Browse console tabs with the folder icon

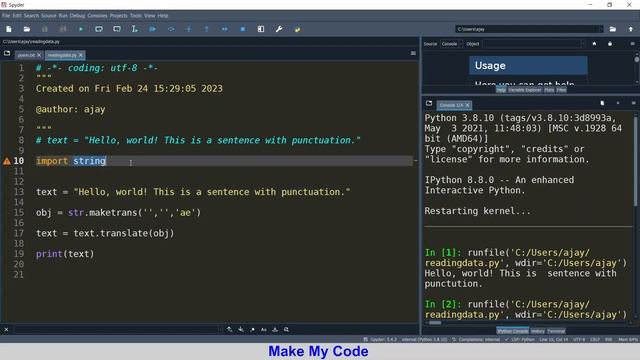(429, 103)
